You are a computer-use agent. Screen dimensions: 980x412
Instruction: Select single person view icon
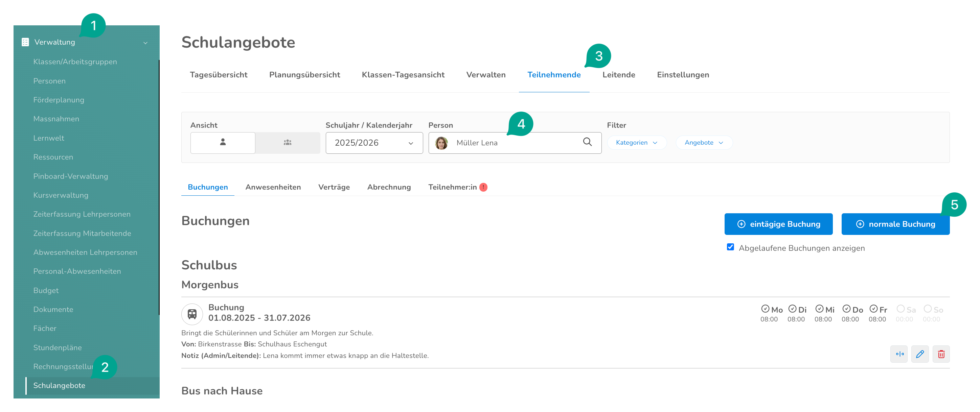[223, 143]
